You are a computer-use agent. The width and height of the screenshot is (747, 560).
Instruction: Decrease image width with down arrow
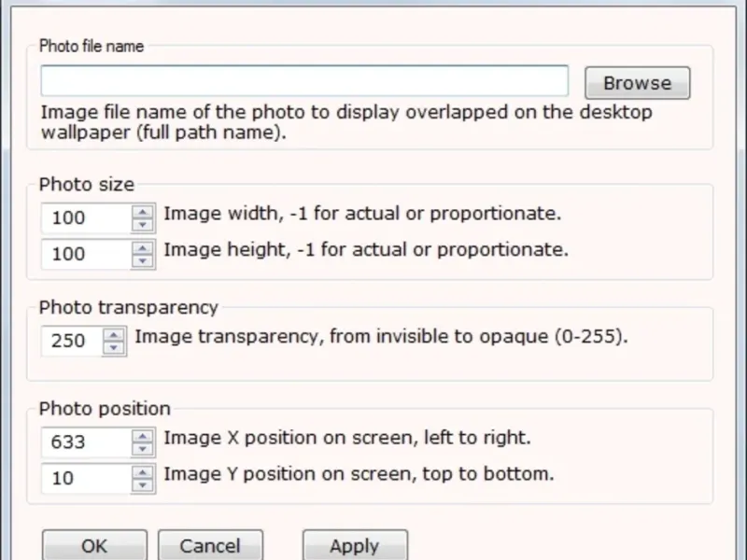143,224
